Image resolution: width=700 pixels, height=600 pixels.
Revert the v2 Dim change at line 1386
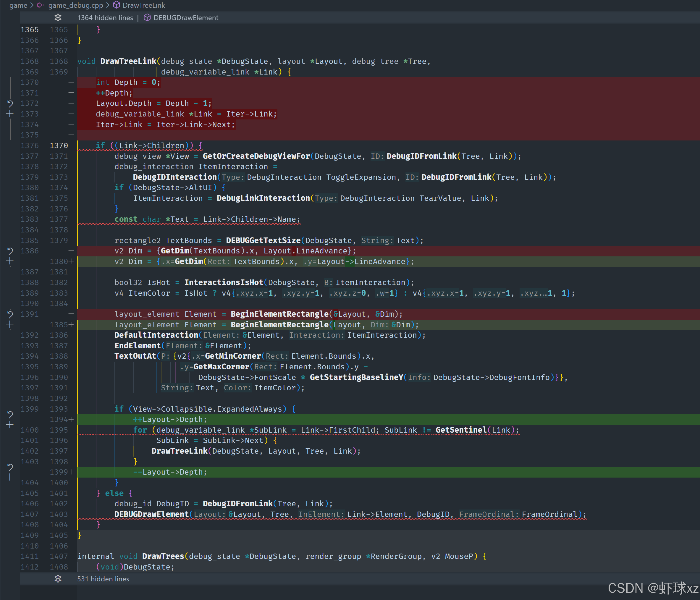pyautogui.click(x=10, y=251)
